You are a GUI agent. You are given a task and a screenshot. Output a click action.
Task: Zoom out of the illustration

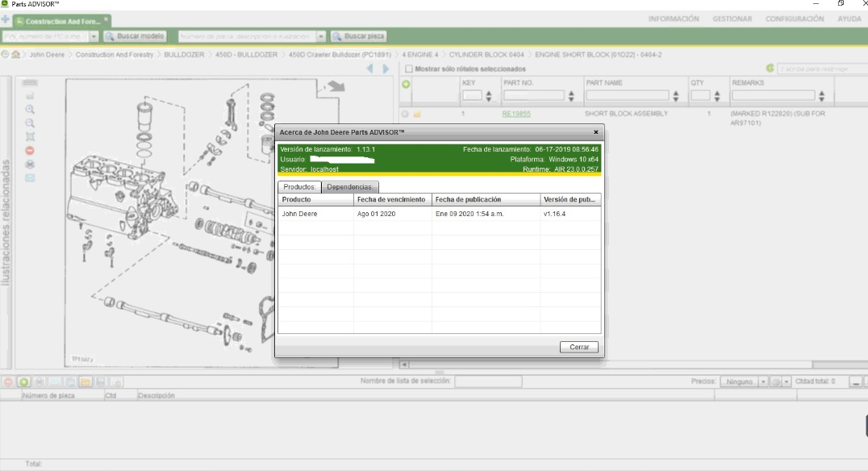tap(30, 123)
